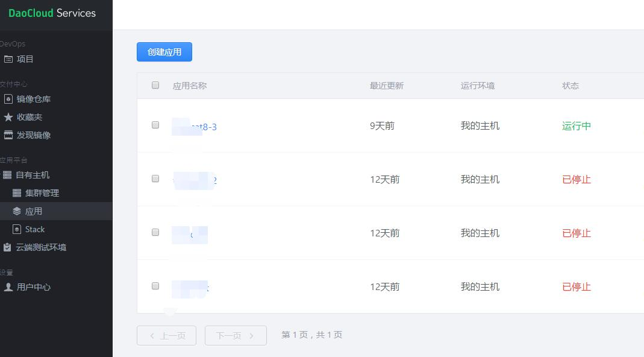Click the 集群管理 server icon
This screenshot has height=357, width=644.
pos(17,193)
